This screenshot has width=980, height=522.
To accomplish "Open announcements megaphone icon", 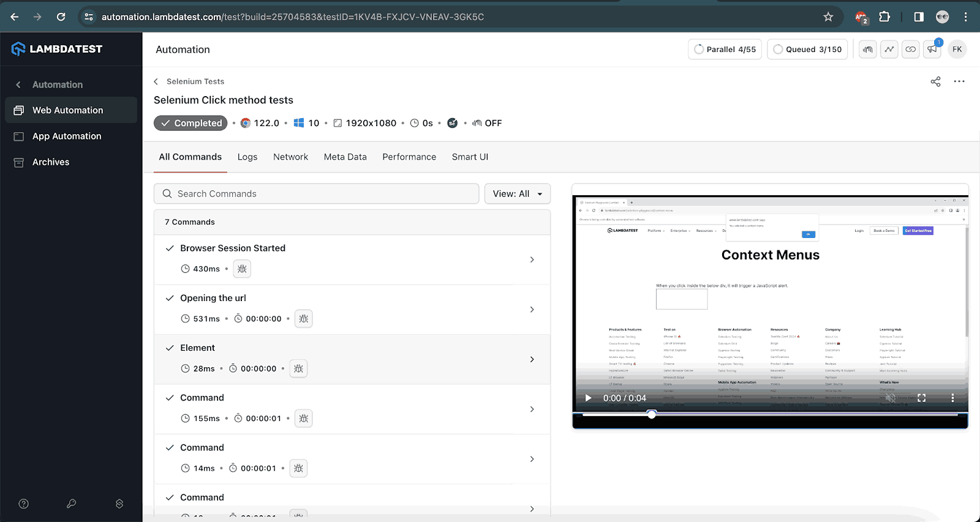I will (932, 50).
